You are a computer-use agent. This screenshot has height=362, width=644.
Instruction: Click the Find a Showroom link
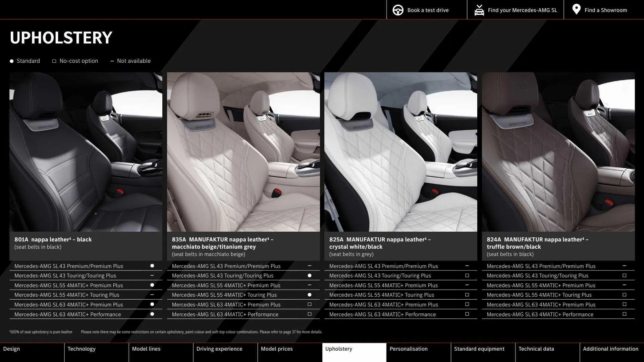(x=606, y=10)
